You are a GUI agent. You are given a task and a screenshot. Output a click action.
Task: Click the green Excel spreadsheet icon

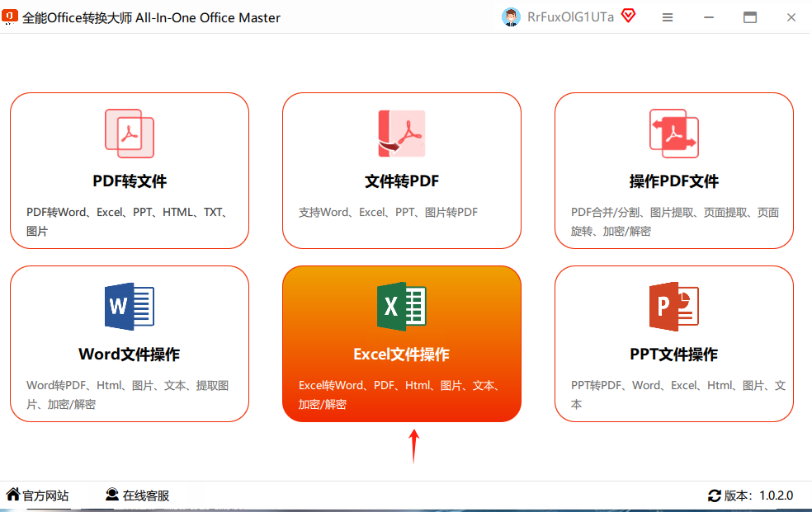(402, 306)
